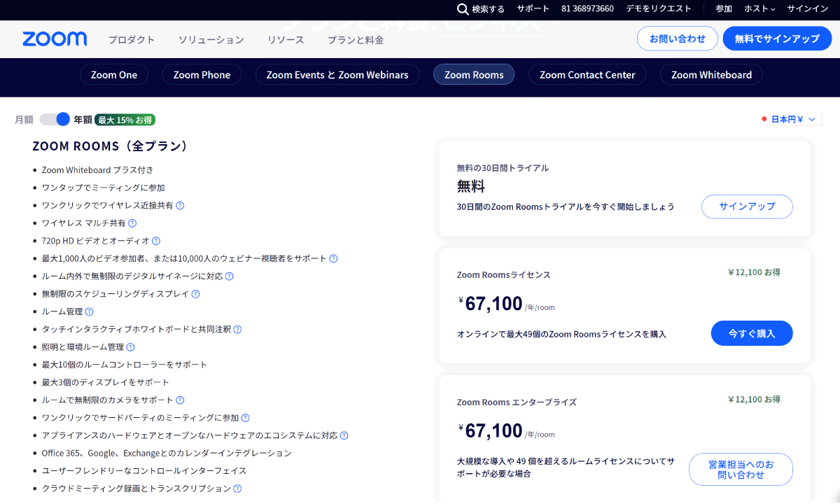Open help icon for ワンクリックでワイヤレス近接共有
Screen dimensions: 840x504
180,206
